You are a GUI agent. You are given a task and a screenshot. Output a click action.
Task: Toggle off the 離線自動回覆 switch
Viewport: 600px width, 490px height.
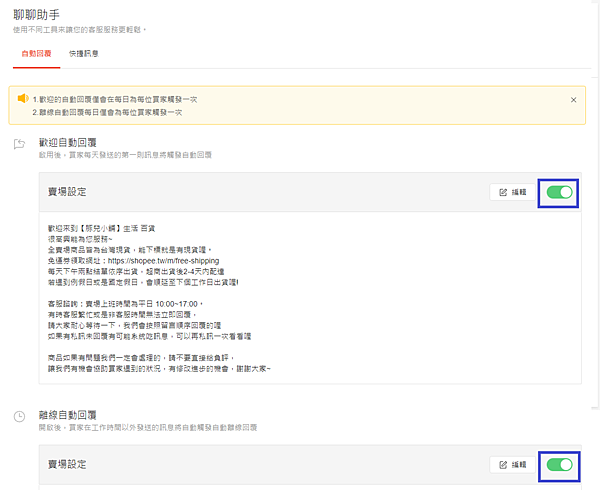tap(559, 465)
